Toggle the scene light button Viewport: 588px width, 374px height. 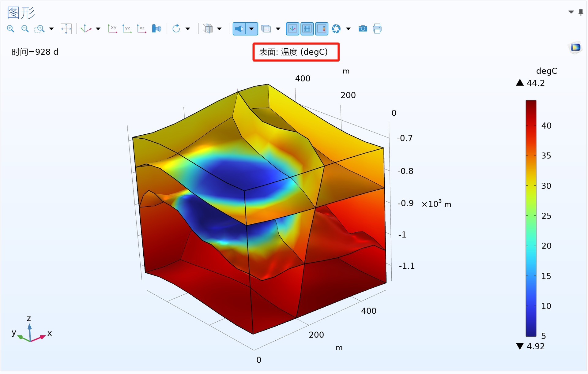click(239, 29)
